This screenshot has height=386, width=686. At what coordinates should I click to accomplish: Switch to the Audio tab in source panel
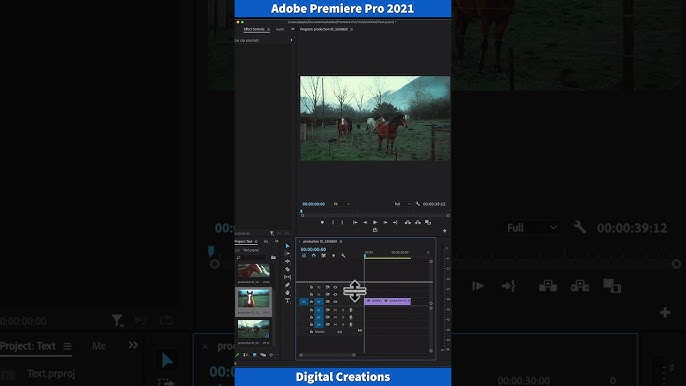click(280, 29)
